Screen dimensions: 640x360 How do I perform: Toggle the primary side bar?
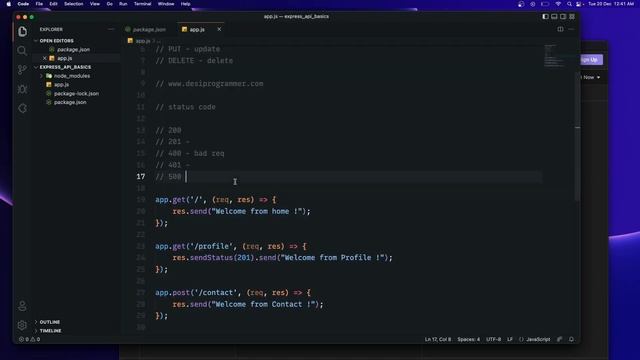click(x=545, y=17)
